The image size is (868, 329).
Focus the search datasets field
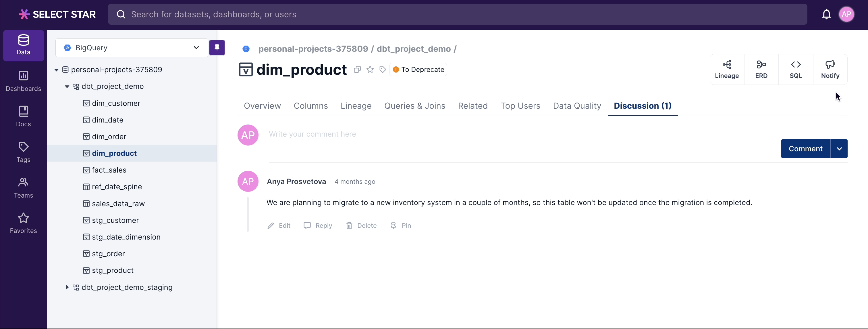pyautogui.click(x=458, y=14)
